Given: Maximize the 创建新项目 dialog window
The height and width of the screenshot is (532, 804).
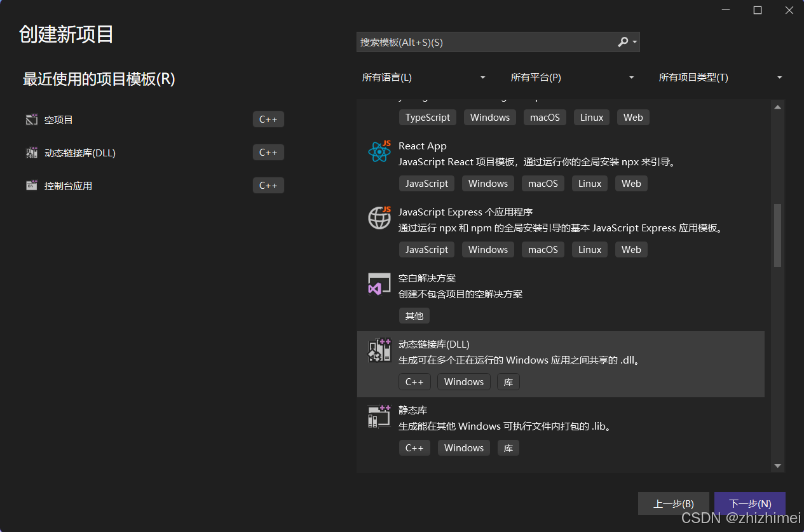Looking at the screenshot, I should (758, 10).
